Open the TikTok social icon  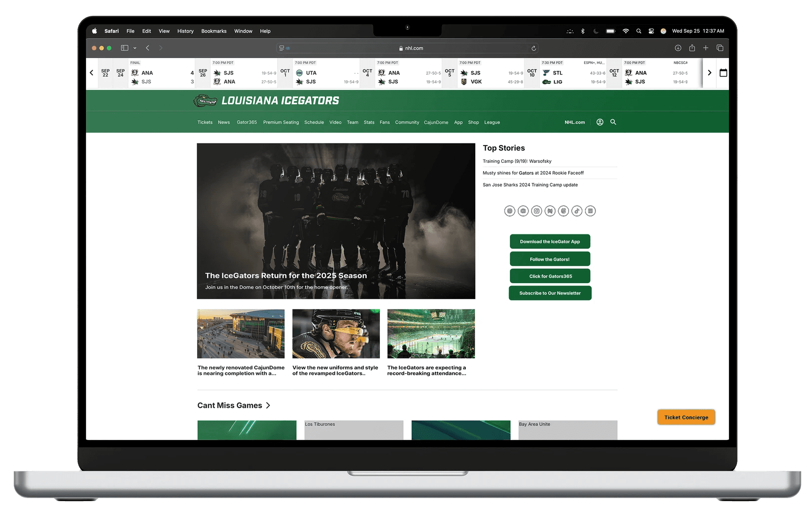[577, 211]
